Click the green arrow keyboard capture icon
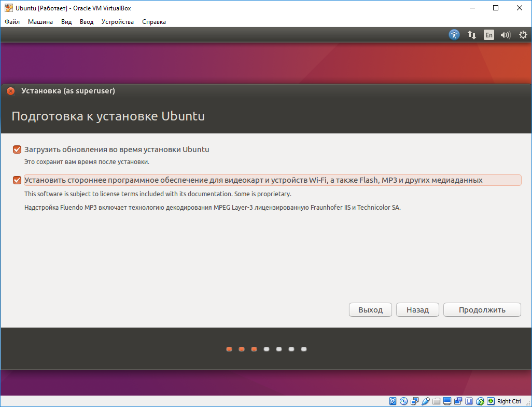Screen dimensions: 532x407 coord(491,401)
